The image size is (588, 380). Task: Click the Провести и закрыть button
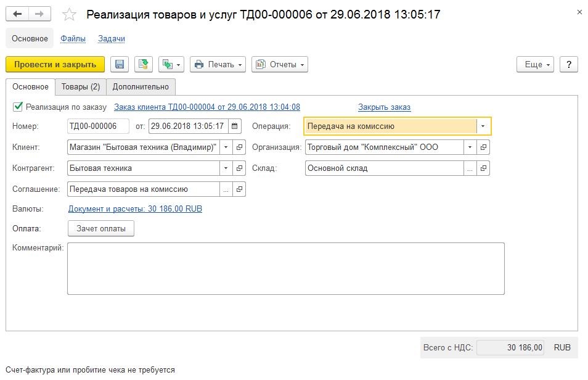coord(55,64)
